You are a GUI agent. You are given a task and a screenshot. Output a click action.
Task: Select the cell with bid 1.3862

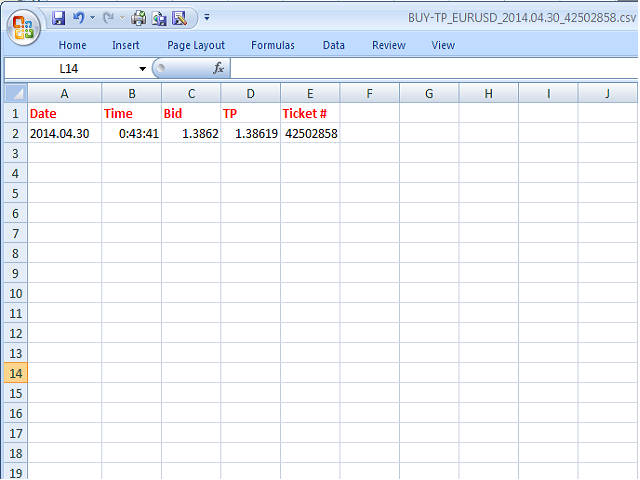191,133
